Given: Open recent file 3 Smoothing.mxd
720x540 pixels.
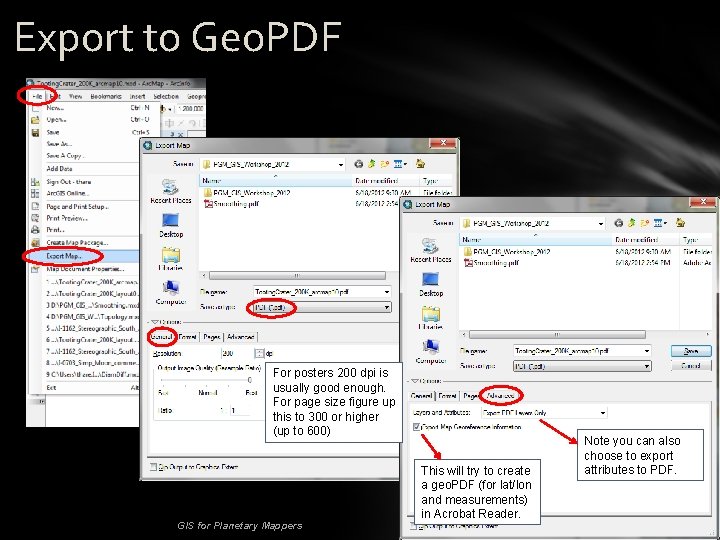Looking at the screenshot, I should 92,305.
